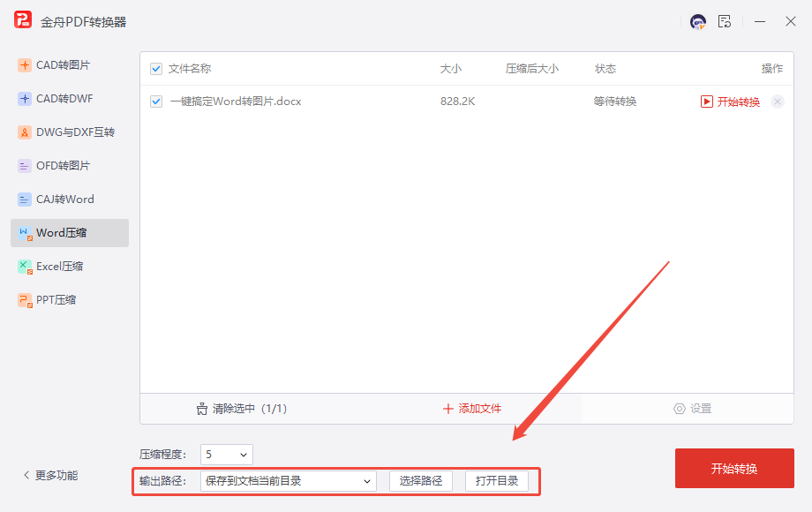
Task: Click the 添加文件 button
Action: tap(472, 409)
